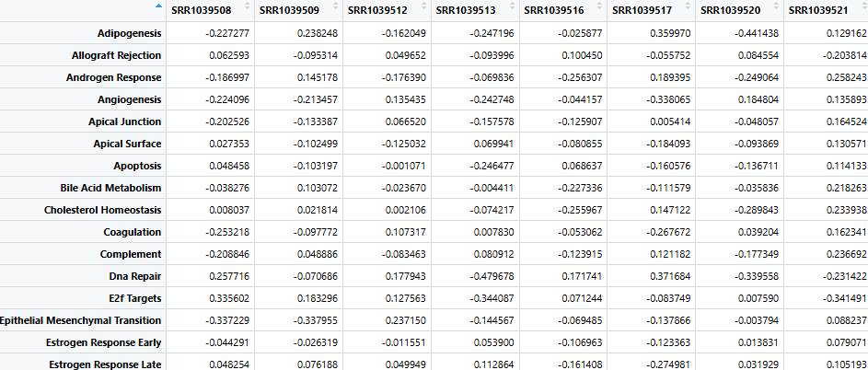Sort column SRR1039520 using its sort arrows
The width and height of the screenshot is (868, 370).
coord(777,6)
